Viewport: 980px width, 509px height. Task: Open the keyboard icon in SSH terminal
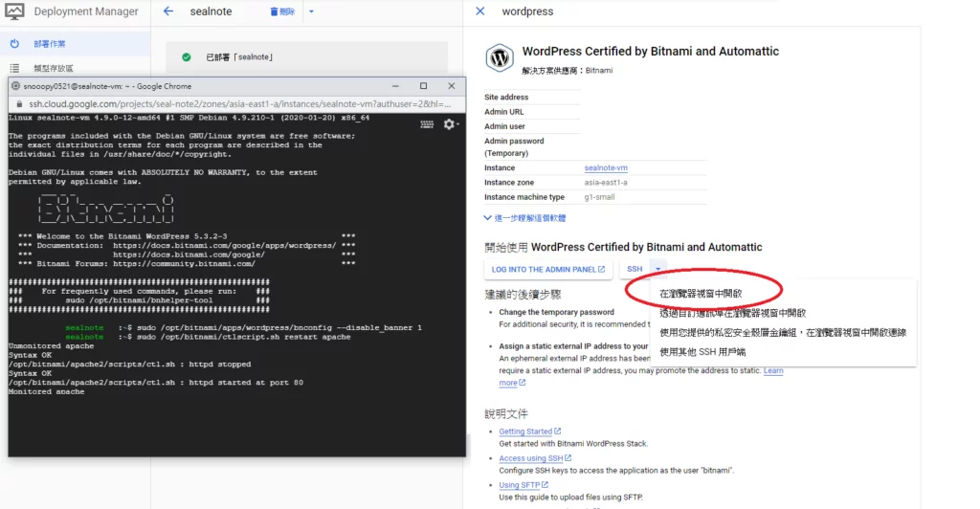tap(427, 124)
